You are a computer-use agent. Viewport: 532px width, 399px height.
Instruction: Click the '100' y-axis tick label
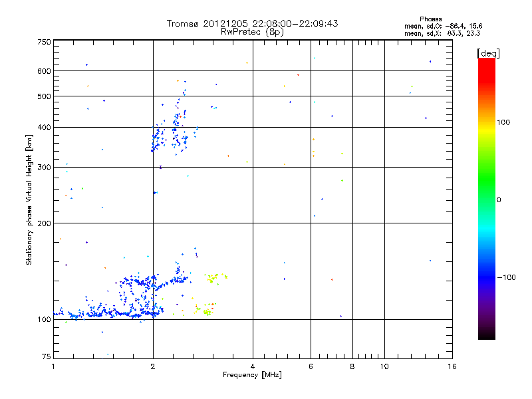click(44, 320)
